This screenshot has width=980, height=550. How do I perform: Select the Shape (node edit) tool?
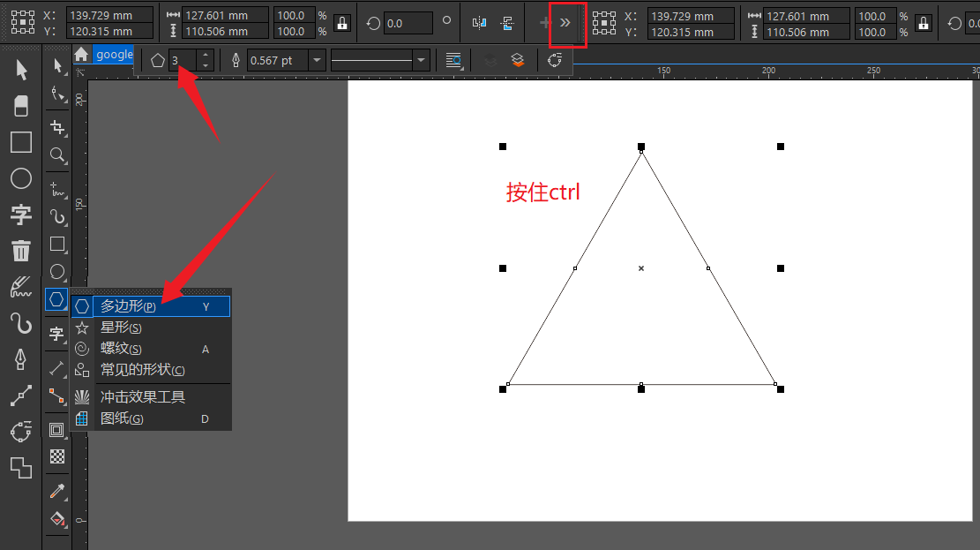click(57, 94)
